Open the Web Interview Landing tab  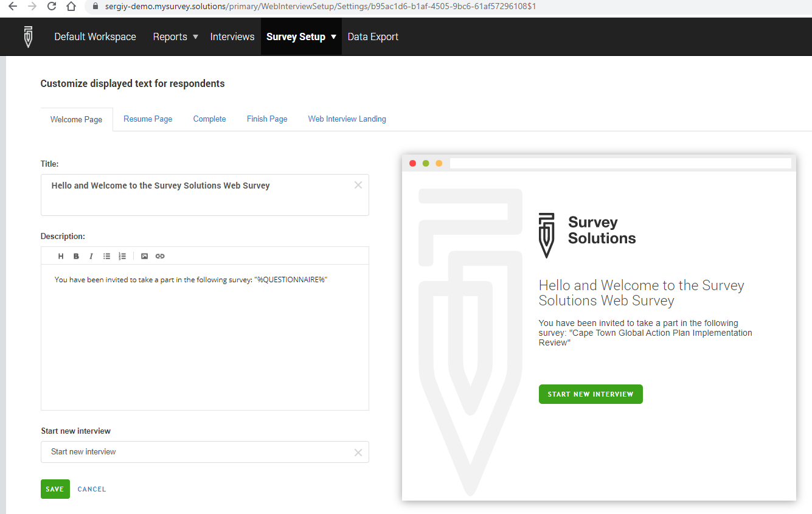click(x=347, y=119)
